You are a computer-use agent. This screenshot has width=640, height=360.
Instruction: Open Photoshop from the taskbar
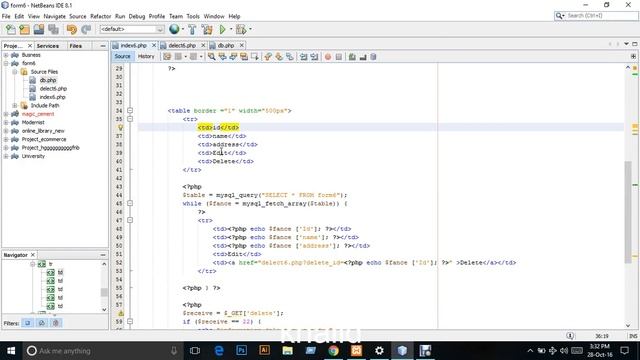point(241,351)
